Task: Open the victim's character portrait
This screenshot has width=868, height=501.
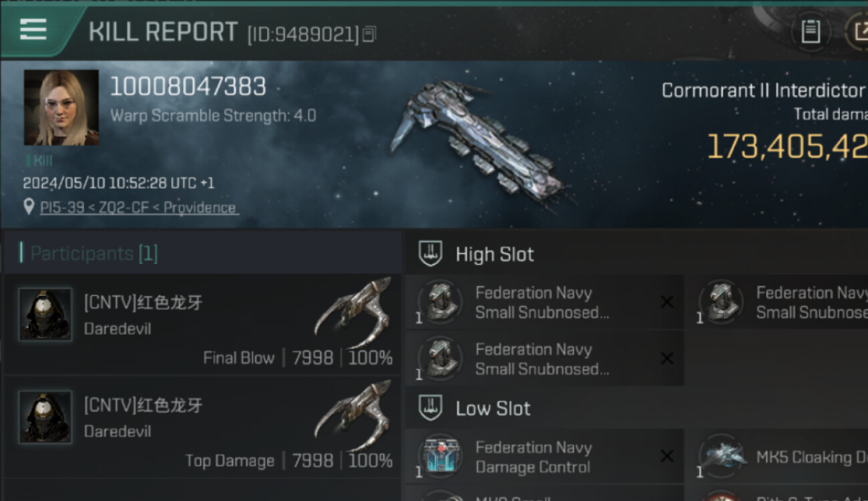Action: 61,108
